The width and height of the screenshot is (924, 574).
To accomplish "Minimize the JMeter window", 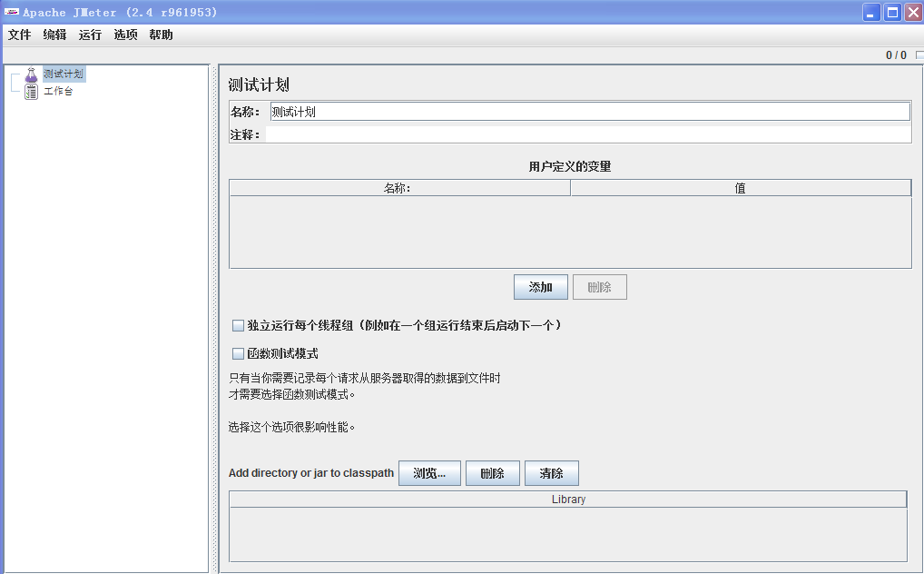I will point(871,13).
